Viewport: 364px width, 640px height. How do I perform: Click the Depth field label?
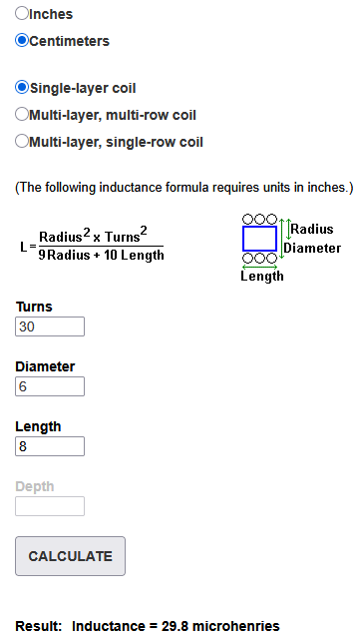tap(35, 486)
